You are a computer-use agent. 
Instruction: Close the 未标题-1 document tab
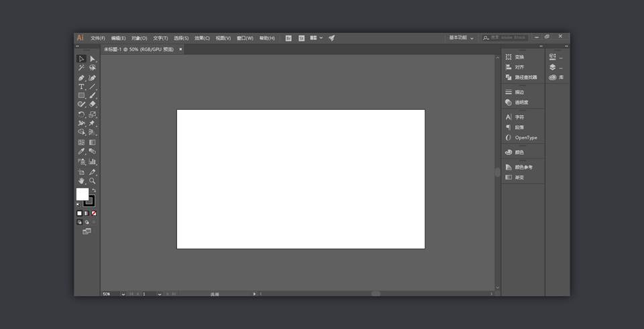click(180, 49)
